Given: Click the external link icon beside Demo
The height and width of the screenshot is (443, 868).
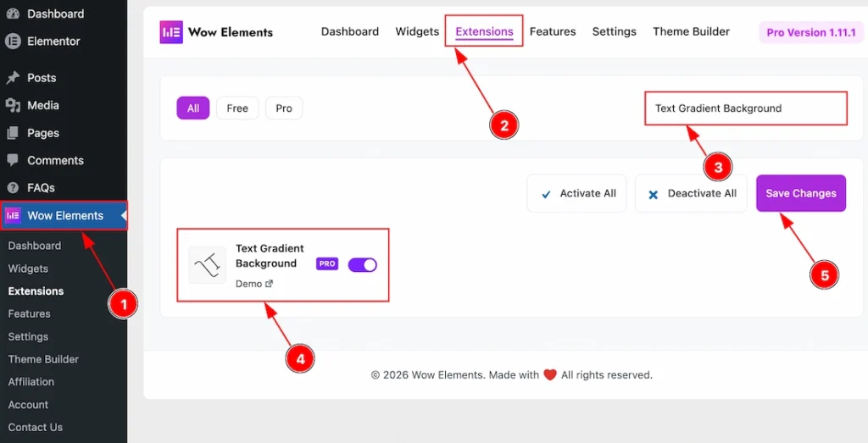Looking at the screenshot, I should (x=269, y=284).
